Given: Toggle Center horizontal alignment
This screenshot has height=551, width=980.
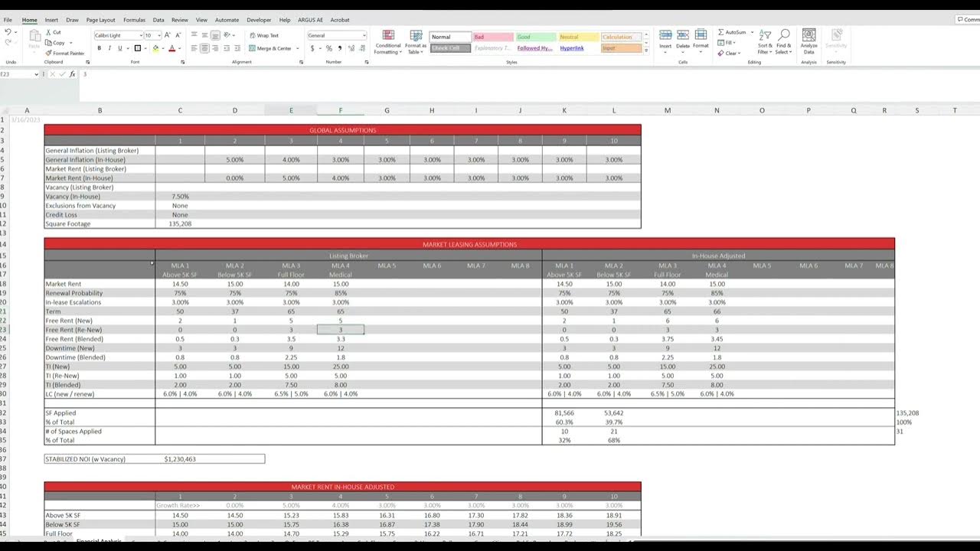Looking at the screenshot, I should [204, 48].
